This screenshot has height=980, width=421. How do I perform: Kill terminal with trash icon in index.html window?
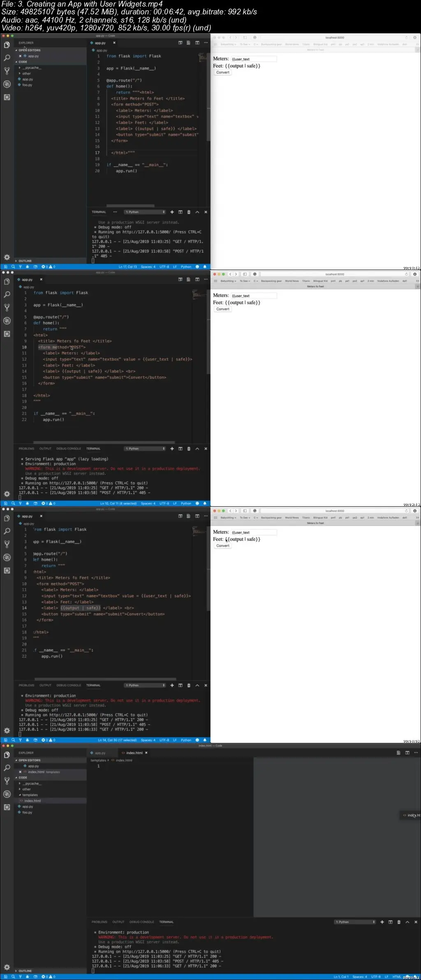[x=399, y=922]
